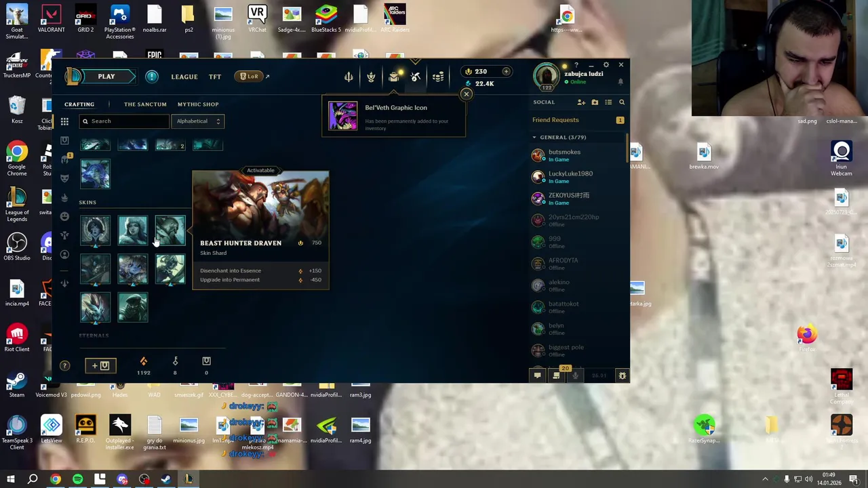Click the notifications bell icon
The image size is (868, 488).
point(620,81)
